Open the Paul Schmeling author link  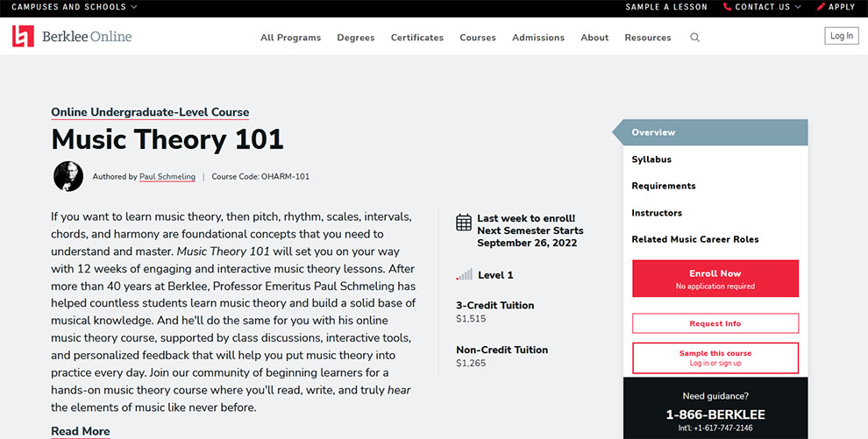(167, 177)
